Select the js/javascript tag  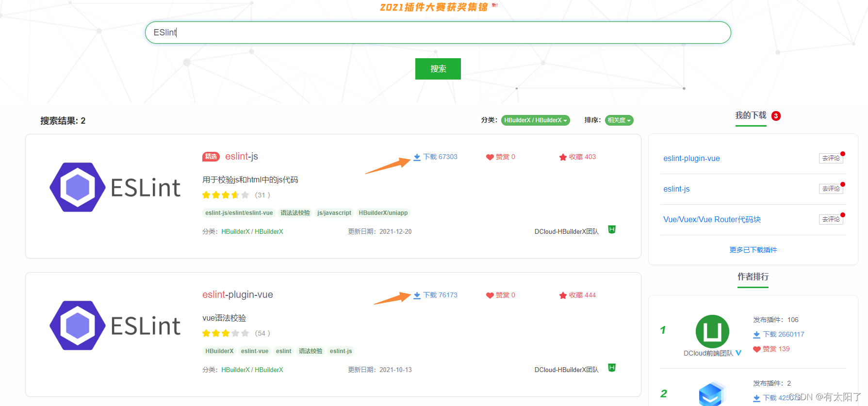334,213
